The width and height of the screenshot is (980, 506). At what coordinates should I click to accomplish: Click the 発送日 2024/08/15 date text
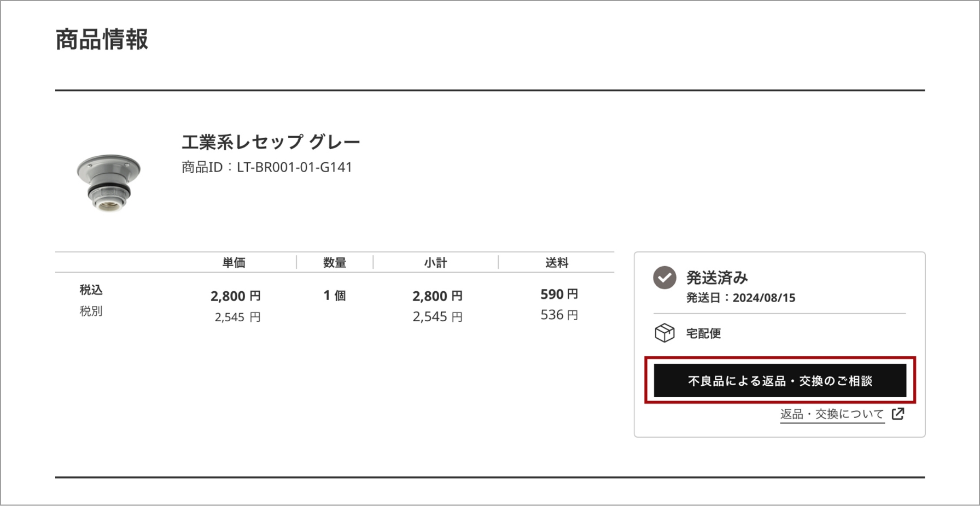740,298
